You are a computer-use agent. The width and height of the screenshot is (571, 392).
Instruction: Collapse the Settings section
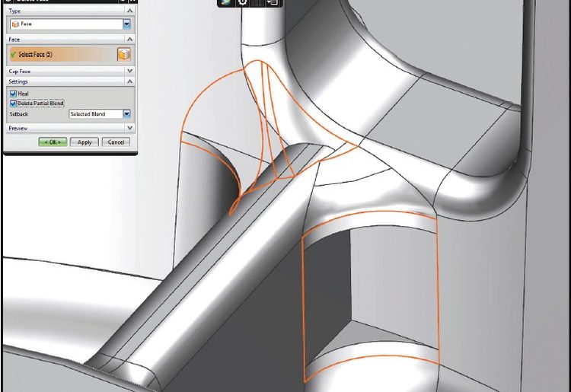pyautogui.click(x=129, y=81)
